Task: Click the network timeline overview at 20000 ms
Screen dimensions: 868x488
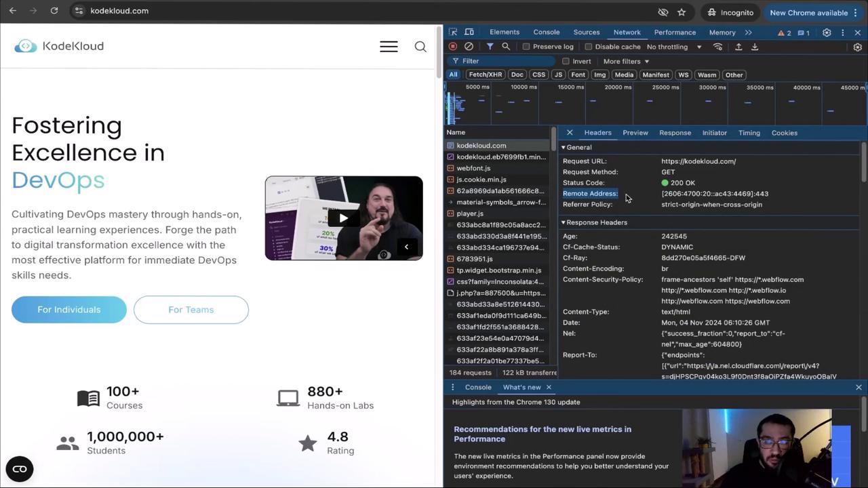Action: 618,87
